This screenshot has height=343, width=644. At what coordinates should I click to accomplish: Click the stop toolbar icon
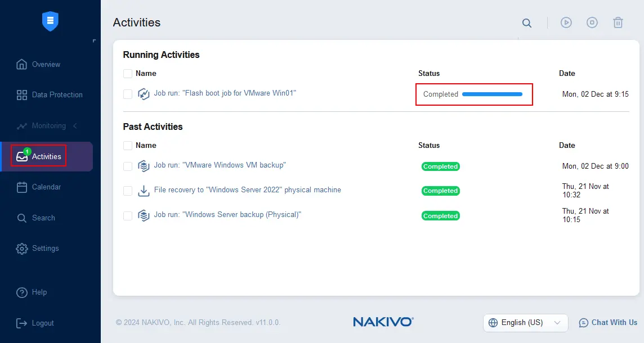(x=592, y=22)
